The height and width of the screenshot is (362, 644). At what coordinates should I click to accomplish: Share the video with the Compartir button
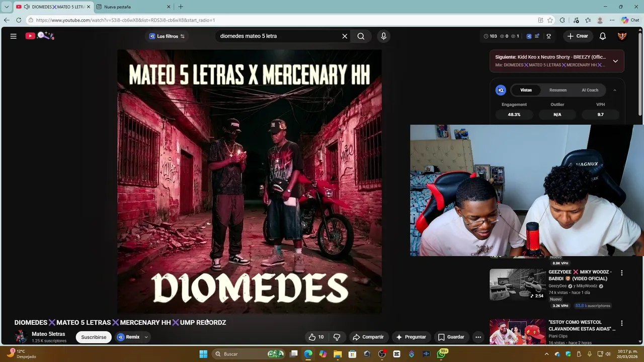pyautogui.click(x=368, y=337)
